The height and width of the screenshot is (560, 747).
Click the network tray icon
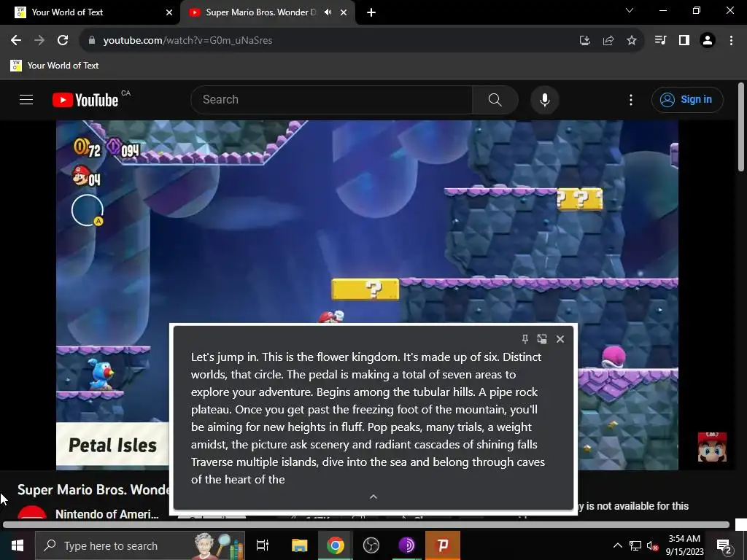(635, 545)
